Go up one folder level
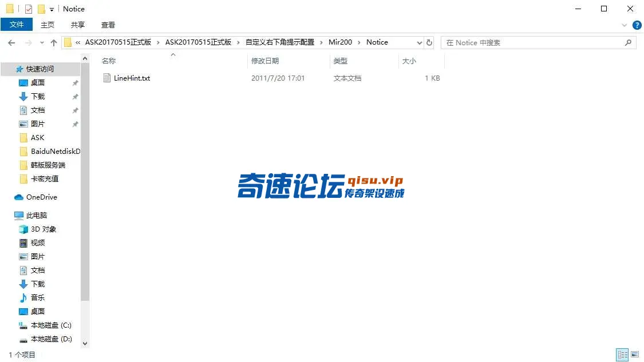Image resolution: width=644 pixels, height=362 pixels. click(x=54, y=43)
